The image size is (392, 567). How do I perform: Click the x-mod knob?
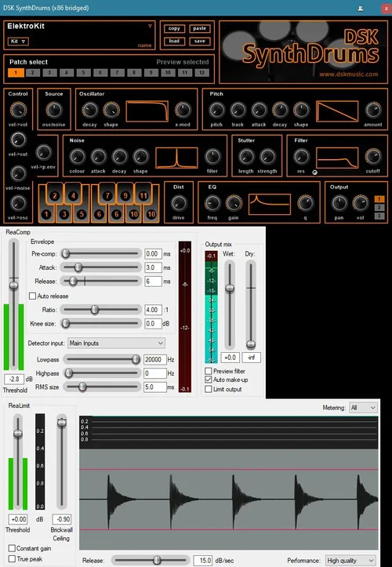[x=183, y=110]
